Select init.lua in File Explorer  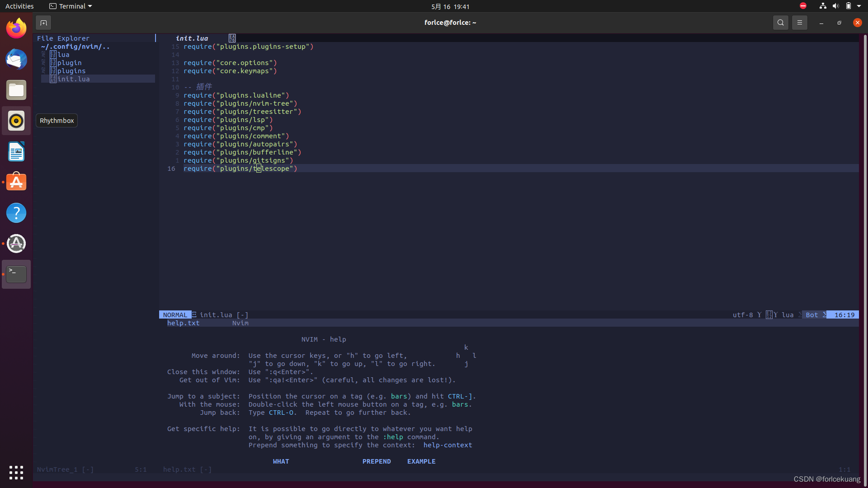[x=73, y=79]
